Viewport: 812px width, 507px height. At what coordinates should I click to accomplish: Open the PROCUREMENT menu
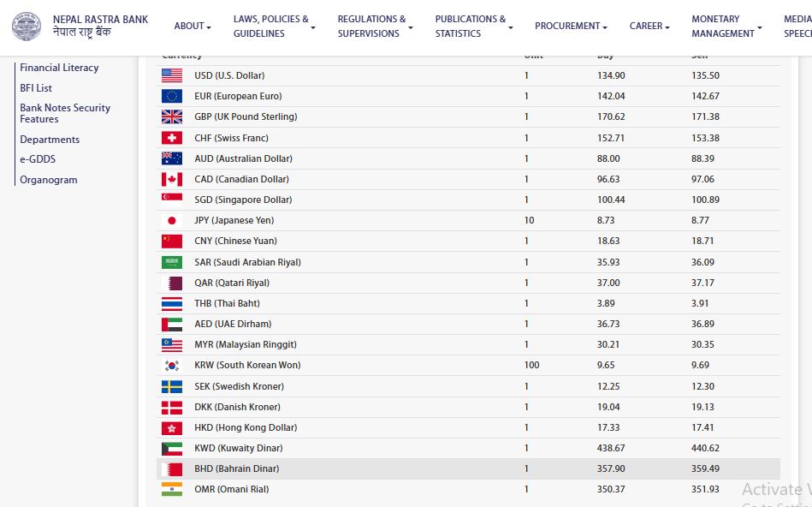point(571,27)
